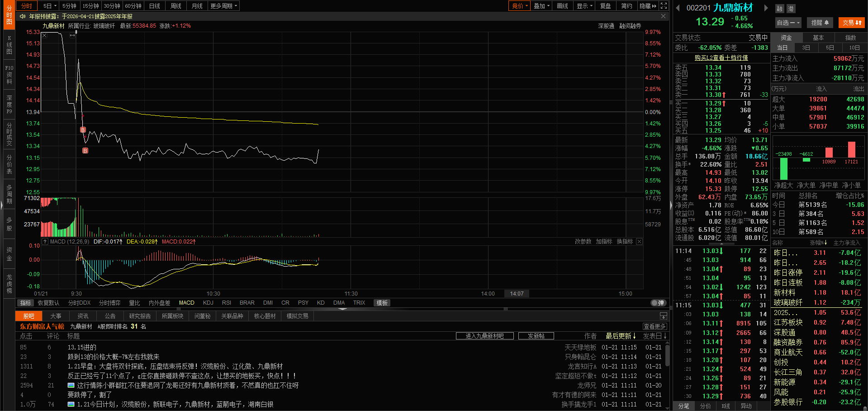Open MACD help question mark icon
Screen dimensions: 868x411
tap(45, 242)
